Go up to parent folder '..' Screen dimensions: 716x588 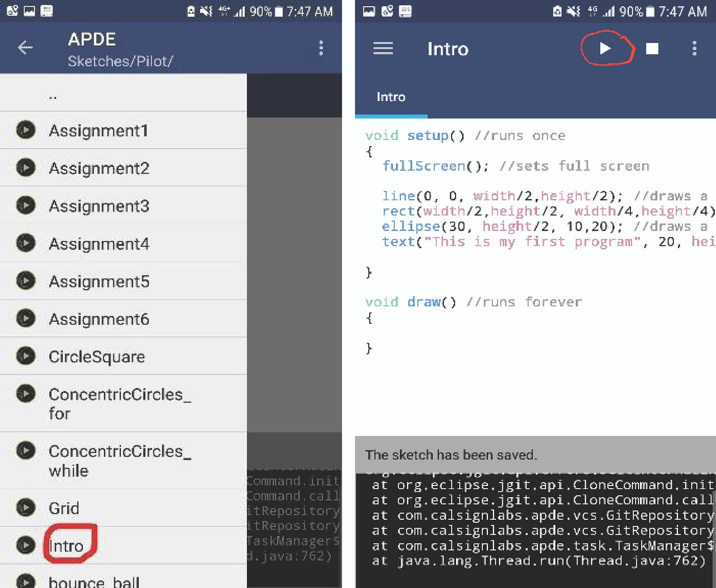(x=123, y=93)
